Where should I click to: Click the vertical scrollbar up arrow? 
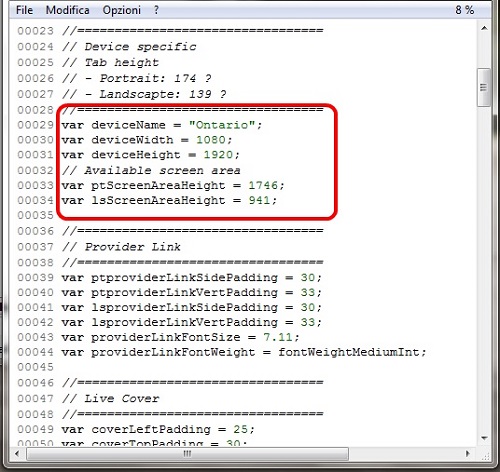tap(484, 28)
